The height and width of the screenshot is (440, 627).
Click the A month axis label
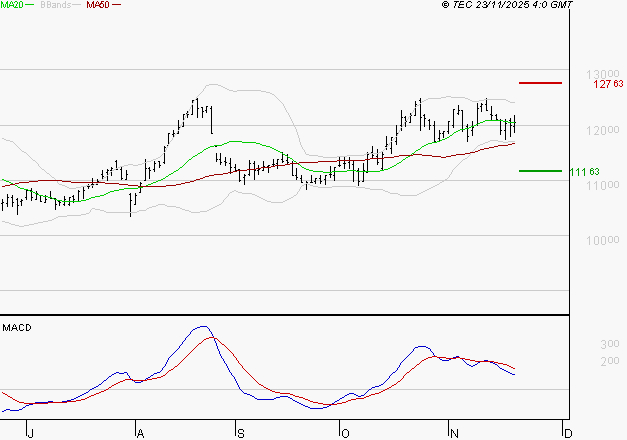(x=140, y=434)
